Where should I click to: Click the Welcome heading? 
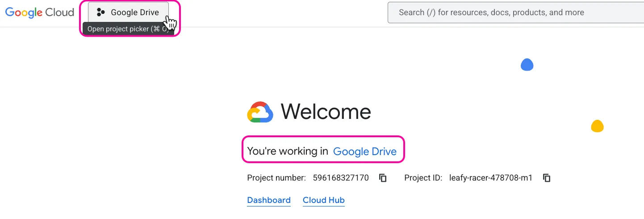(326, 112)
